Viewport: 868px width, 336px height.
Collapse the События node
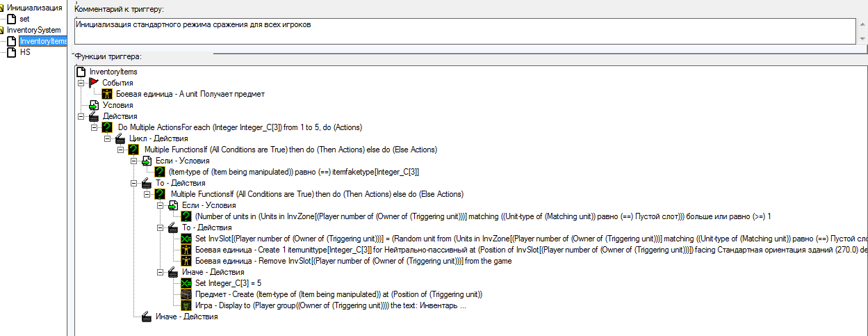(81, 83)
